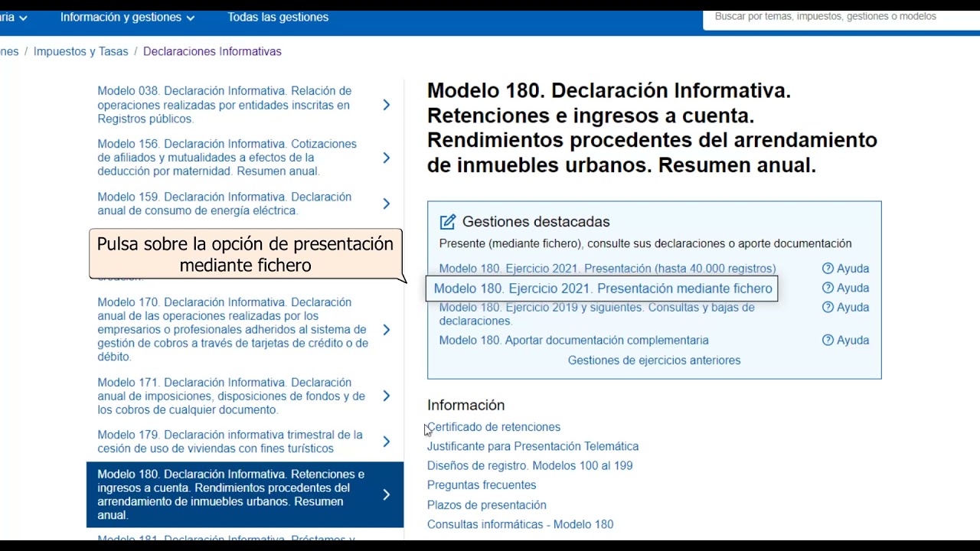Click the arrow beside Modelo 171
The image size is (980, 551).
click(x=387, y=396)
